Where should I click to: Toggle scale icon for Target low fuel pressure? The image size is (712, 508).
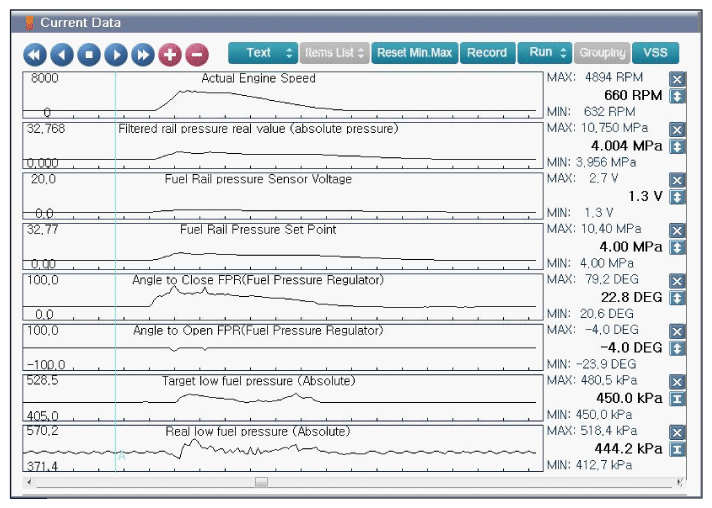tap(677, 399)
